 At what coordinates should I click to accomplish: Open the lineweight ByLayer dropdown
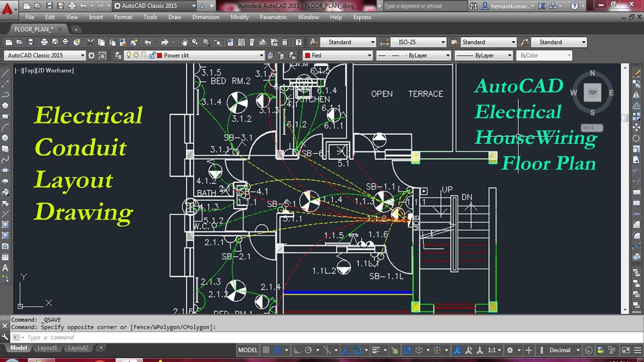[x=484, y=55]
